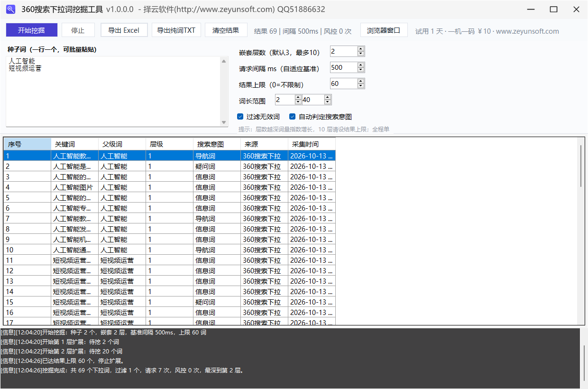Increase minimum 词长范围 value
Image resolution: width=588 pixels, height=389 pixels.
point(298,97)
